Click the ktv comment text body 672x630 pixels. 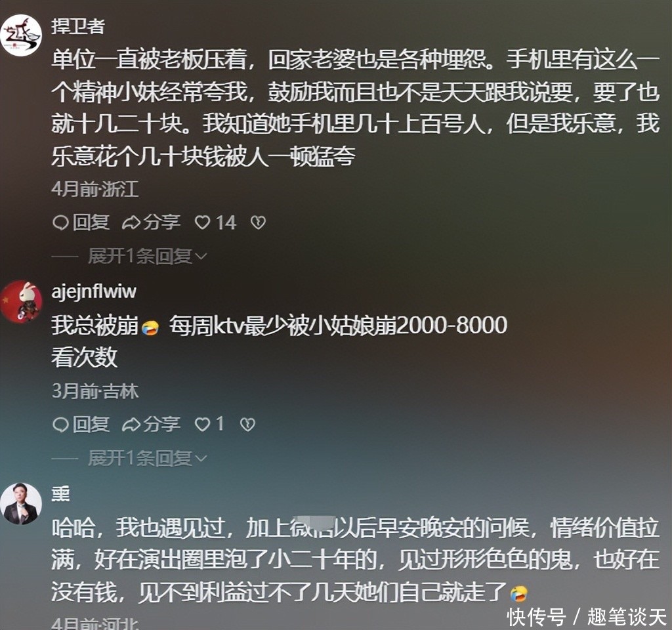click(x=280, y=341)
